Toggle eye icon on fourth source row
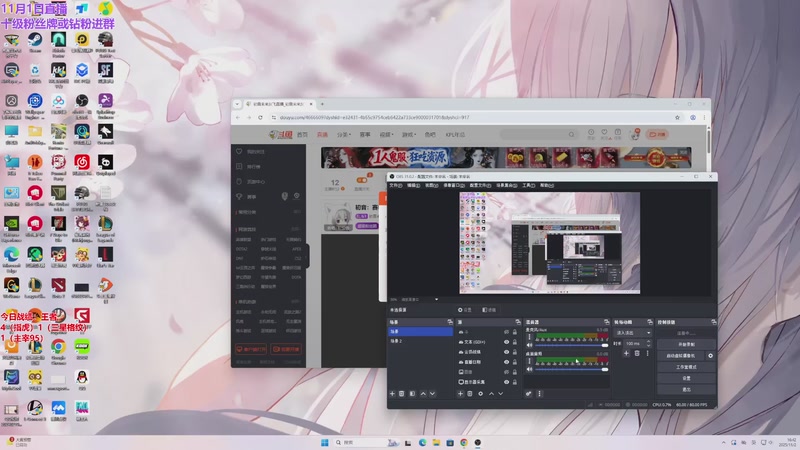 [x=506, y=362]
